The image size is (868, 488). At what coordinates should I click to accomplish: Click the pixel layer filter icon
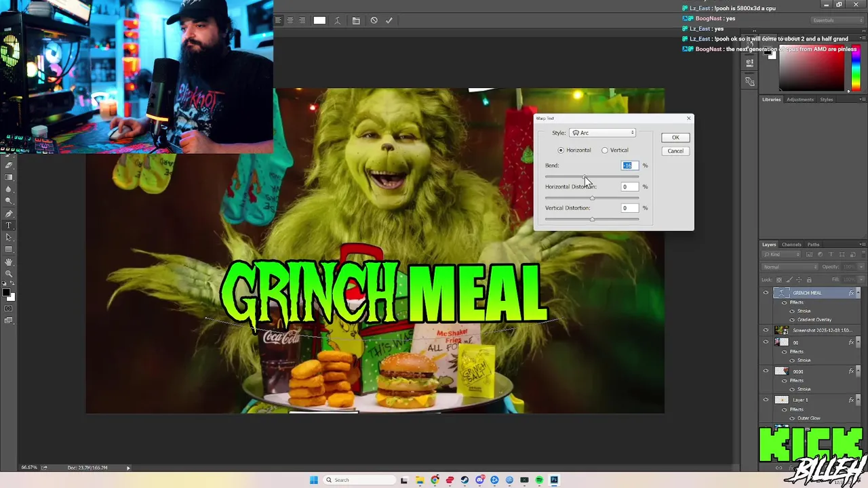click(809, 254)
